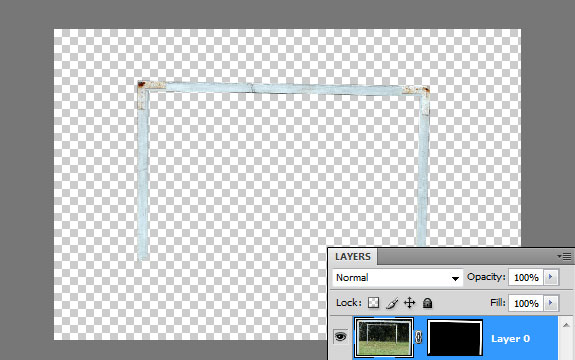Open the Opacity slider arrow
The image size is (575, 360).
click(x=551, y=278)
